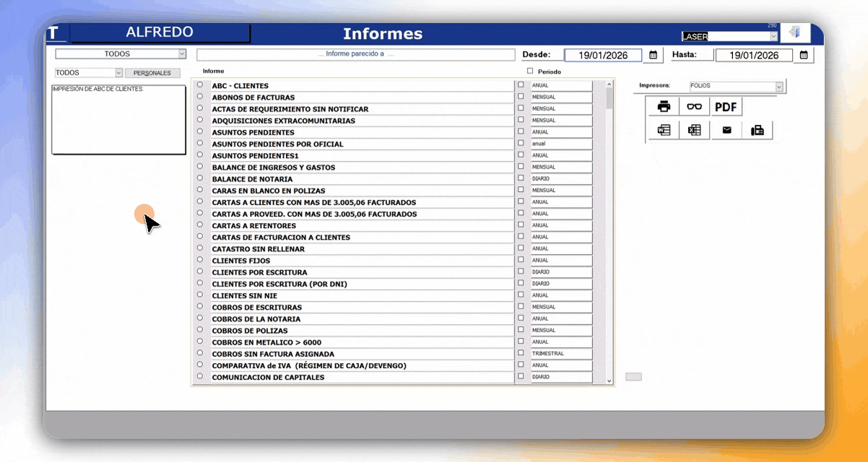Click the printer icon to print report

[664, 107]
